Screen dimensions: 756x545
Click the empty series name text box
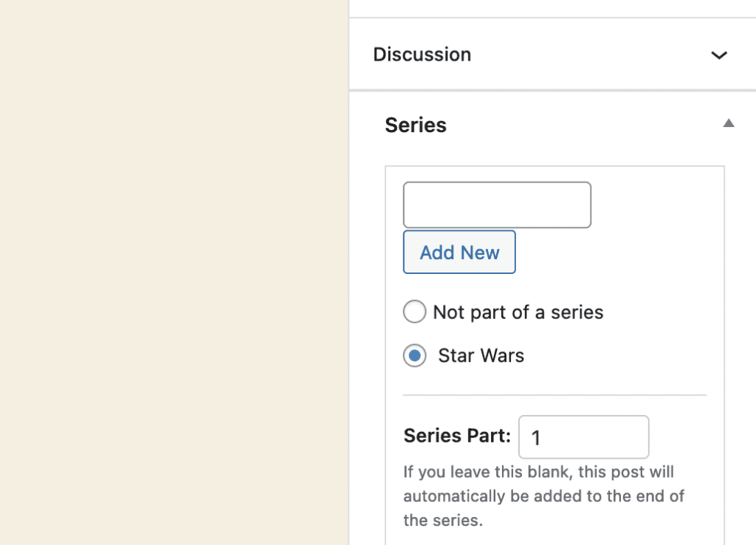coord(496,205)
